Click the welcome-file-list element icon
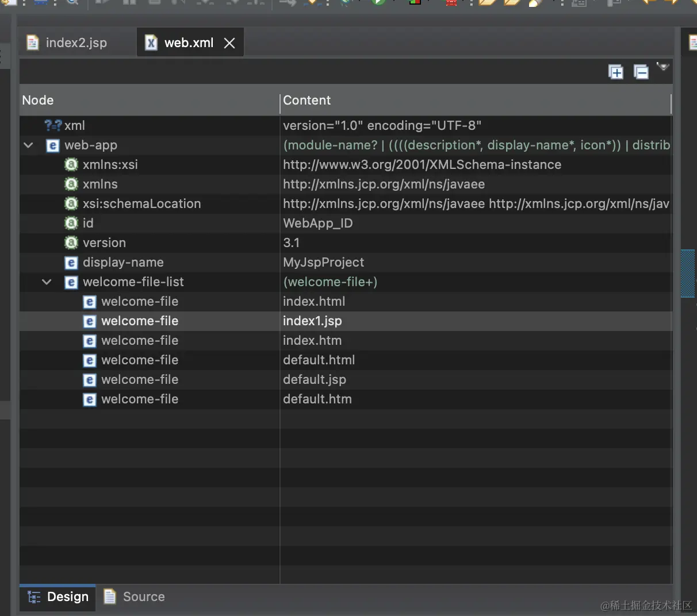697x616 pixels. point(71,282)
